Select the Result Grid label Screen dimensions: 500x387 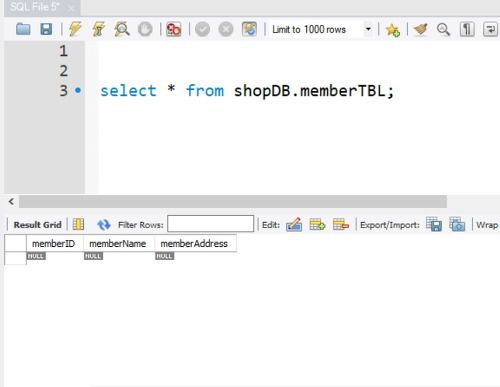[37, 225]
